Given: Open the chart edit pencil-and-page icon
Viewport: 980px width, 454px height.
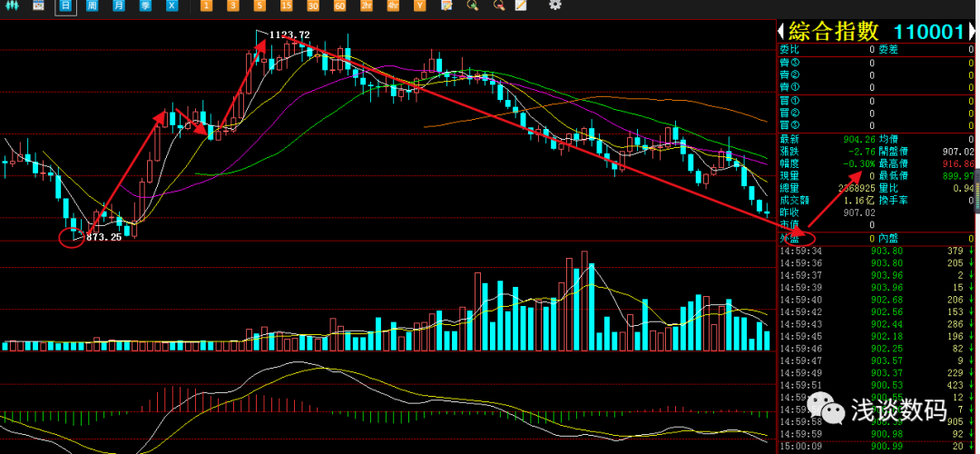Looking at the screenshot, I should pyautogui.click(x=446, y=5).
